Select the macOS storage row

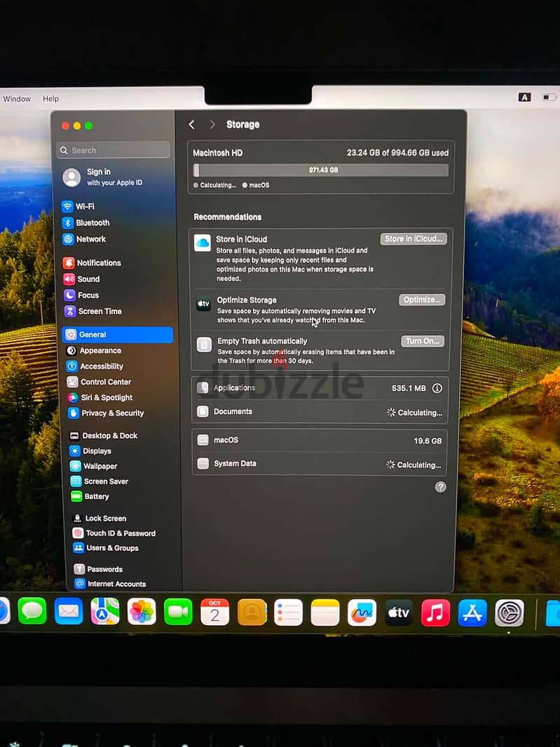(320, 440)
